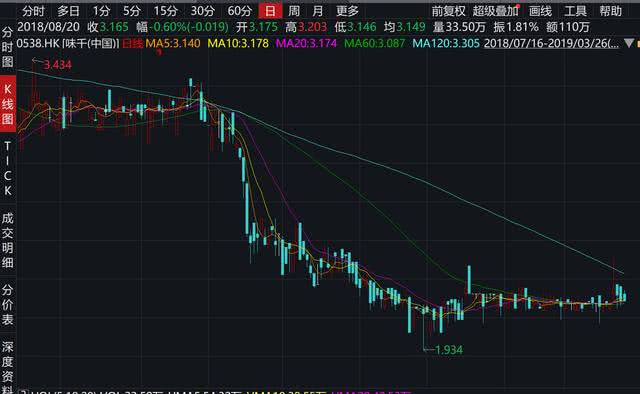Click the volume 33.50万 value
The height and width of the screenshot is (394, 640).
(x=465, y=27)
